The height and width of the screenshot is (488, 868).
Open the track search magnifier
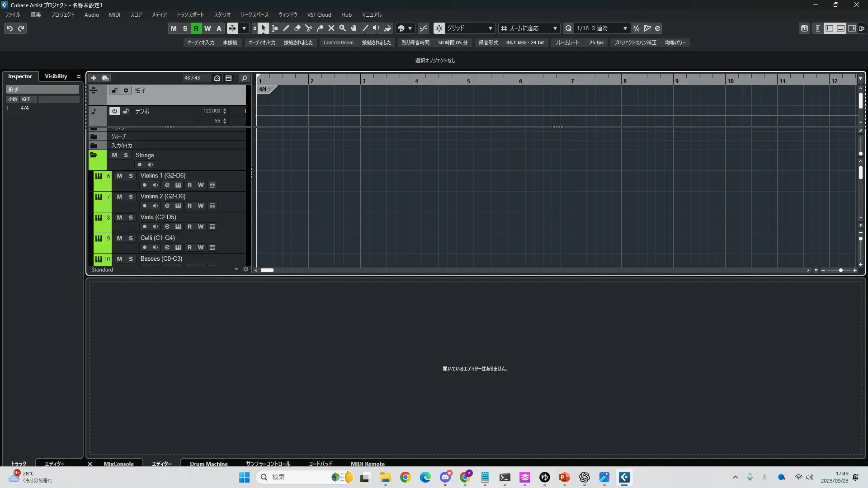(x=244, y=78)
